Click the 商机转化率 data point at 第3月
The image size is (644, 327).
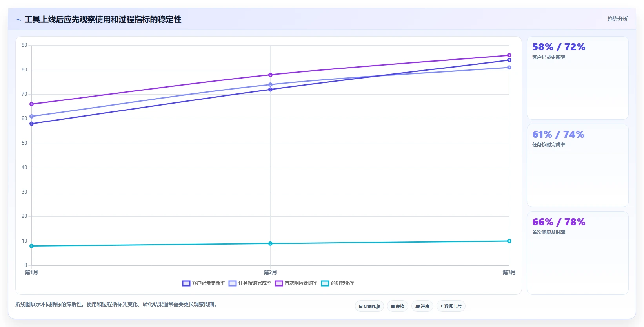point(509,241)
